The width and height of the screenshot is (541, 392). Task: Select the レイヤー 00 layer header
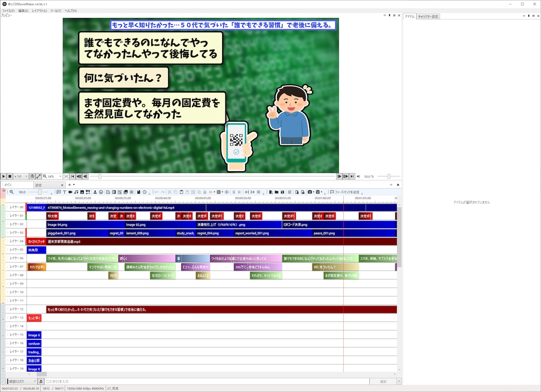[16, 207]
